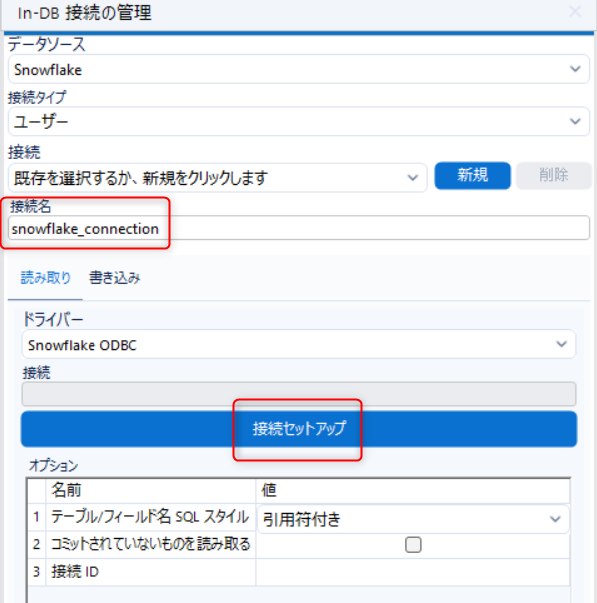
Task: Open the データソース Snowflake dropdown
Action: (298, 69)
